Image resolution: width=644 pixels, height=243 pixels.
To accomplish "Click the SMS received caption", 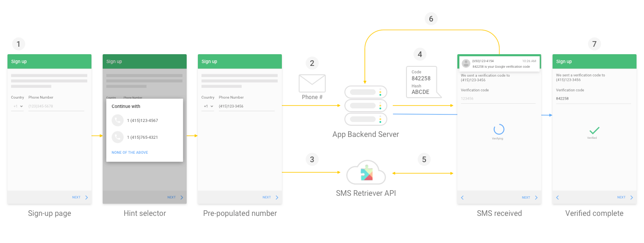I will [x=499, y=214].
